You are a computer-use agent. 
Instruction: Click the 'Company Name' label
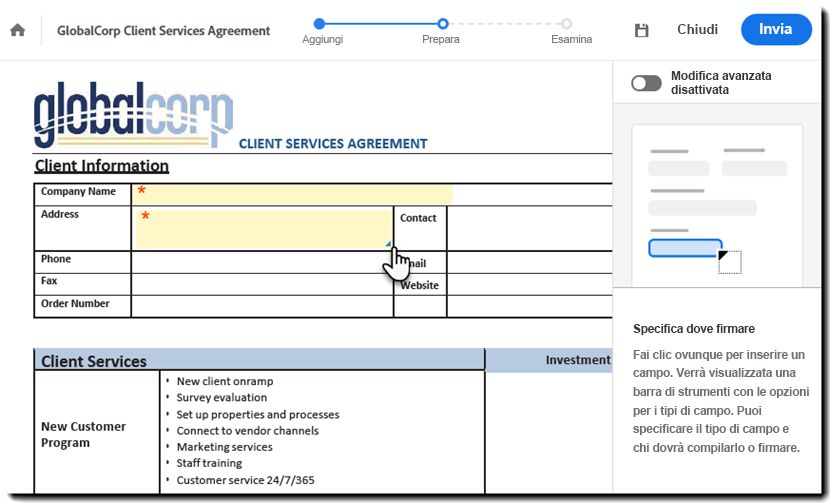coord(78,192)
